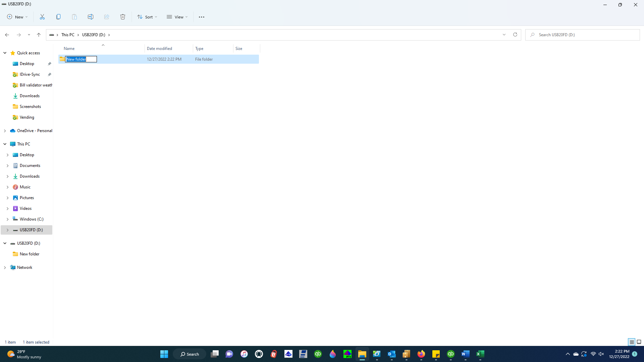Screen dimensions: 644x362
Task: Switch to large thumbnails view toggle
Action: click(639, 342)
